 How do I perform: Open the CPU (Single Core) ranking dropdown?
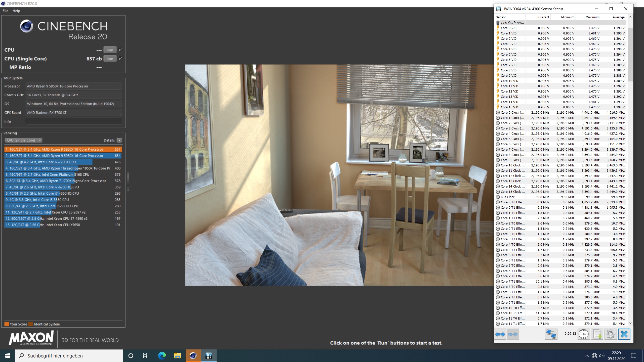23,140
